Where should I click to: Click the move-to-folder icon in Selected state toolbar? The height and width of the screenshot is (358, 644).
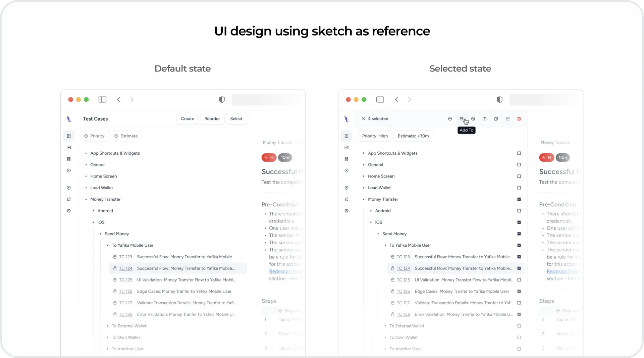(484, 119)
